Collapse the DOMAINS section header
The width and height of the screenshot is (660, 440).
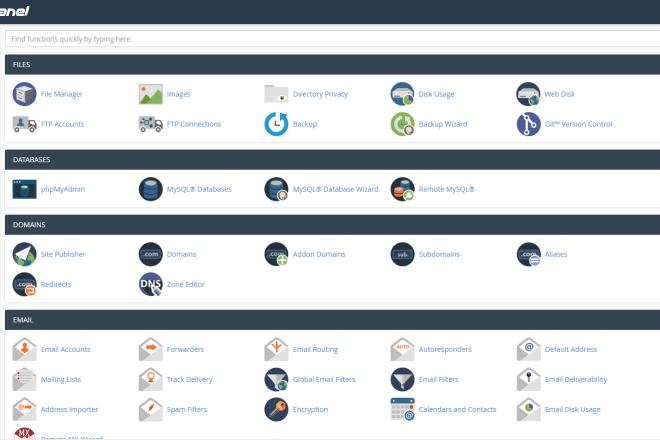tap(333, 225)
